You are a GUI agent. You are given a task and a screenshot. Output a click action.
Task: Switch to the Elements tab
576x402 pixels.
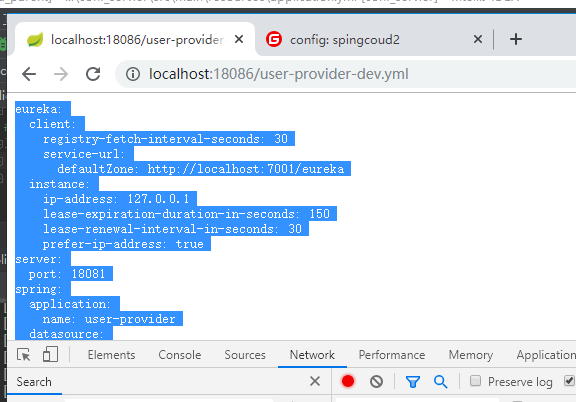(111, 355)
